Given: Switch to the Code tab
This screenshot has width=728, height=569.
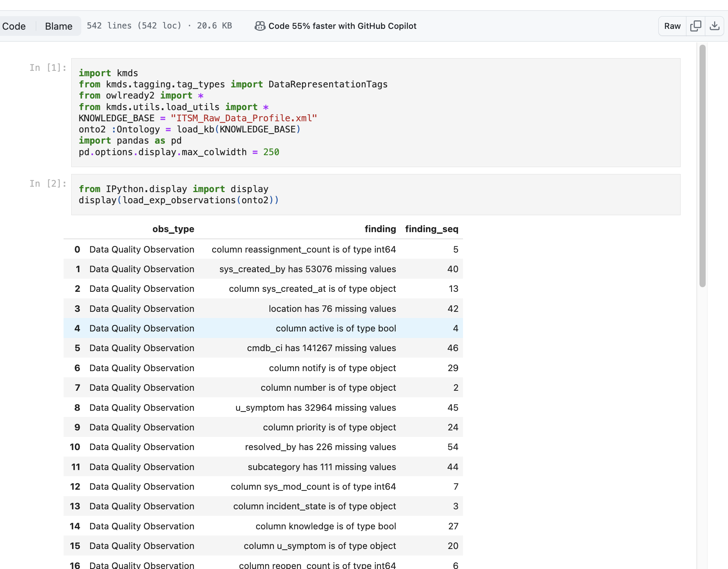Looking at the screenshot, I should coord(14,26).
